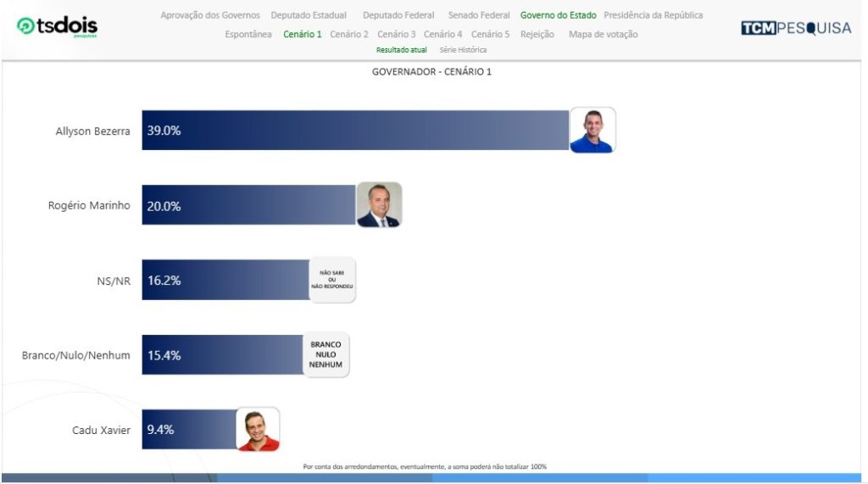View the Série Histórica link
The height and width of the screenshot is (484, 868).
click(x=463, y=50)
